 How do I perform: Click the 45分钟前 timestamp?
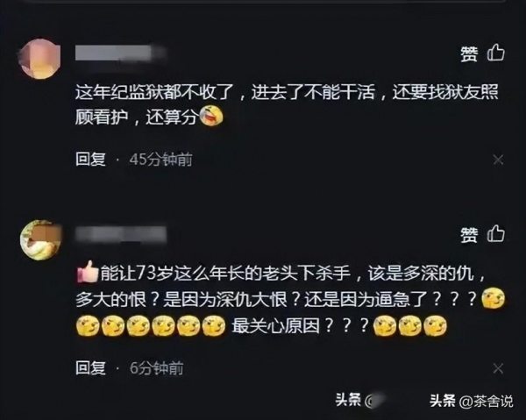[161, 160]
